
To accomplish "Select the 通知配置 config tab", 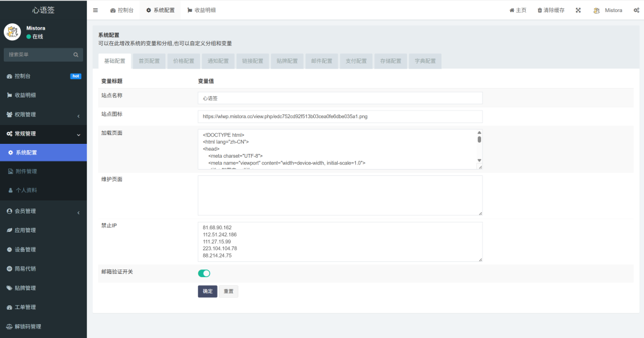I will (x=218, y=61).
